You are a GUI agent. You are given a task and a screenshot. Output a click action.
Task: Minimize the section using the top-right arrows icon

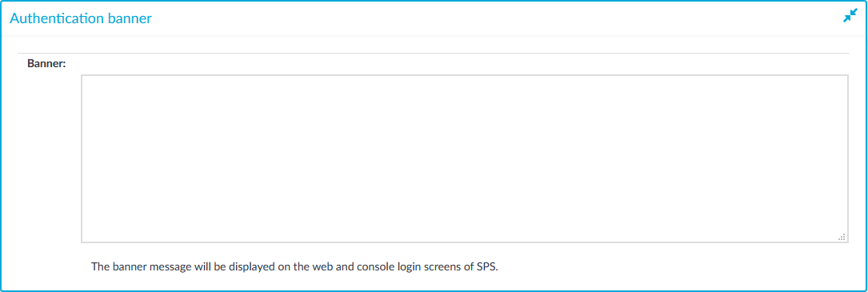(849, 17)
